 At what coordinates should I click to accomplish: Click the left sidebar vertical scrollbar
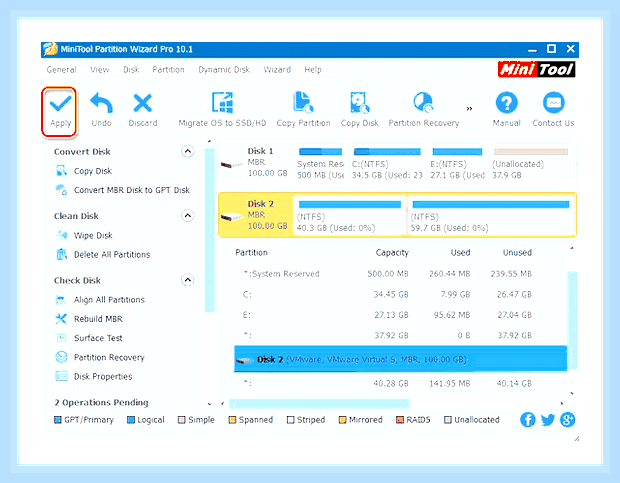click(x=210, y=230)
